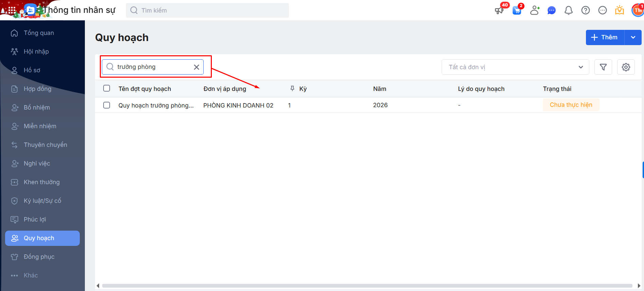
Task: Click the orange lightbulb suggestion icon
Action: 620,11
